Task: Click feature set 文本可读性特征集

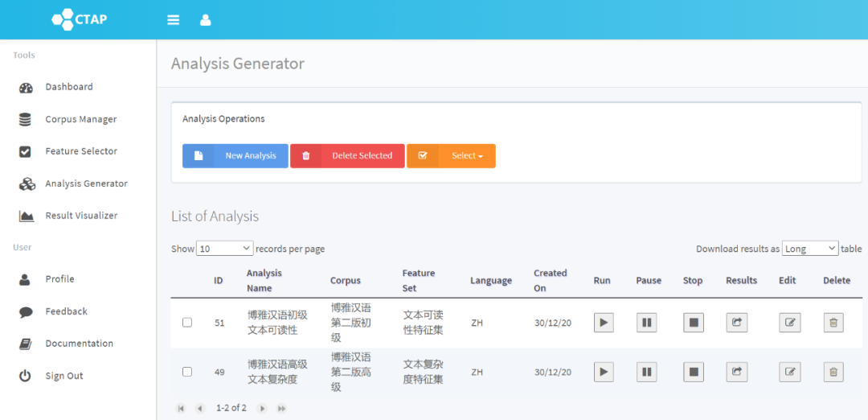Action: 423,323
